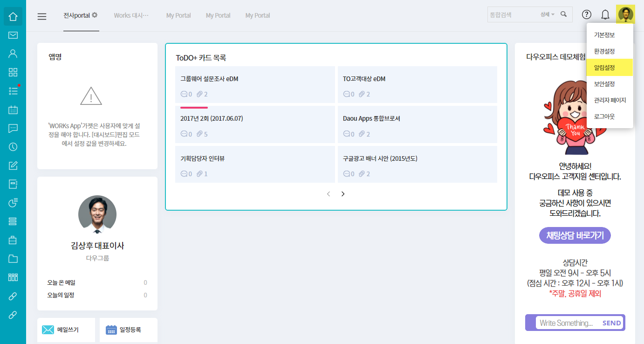
Task: Select 알림설정 from the profile menu
Action: coord(604,68)
